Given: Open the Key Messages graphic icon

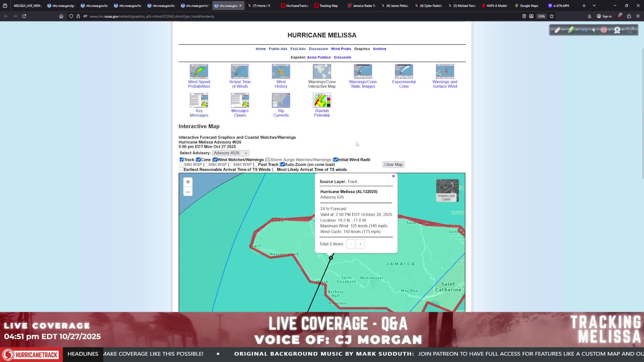Looking at the screenshot, I should pos(199,100).
